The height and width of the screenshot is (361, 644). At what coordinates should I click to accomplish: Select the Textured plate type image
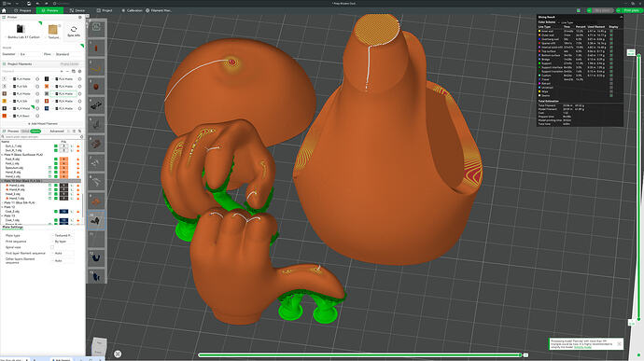tap(53, 29)
